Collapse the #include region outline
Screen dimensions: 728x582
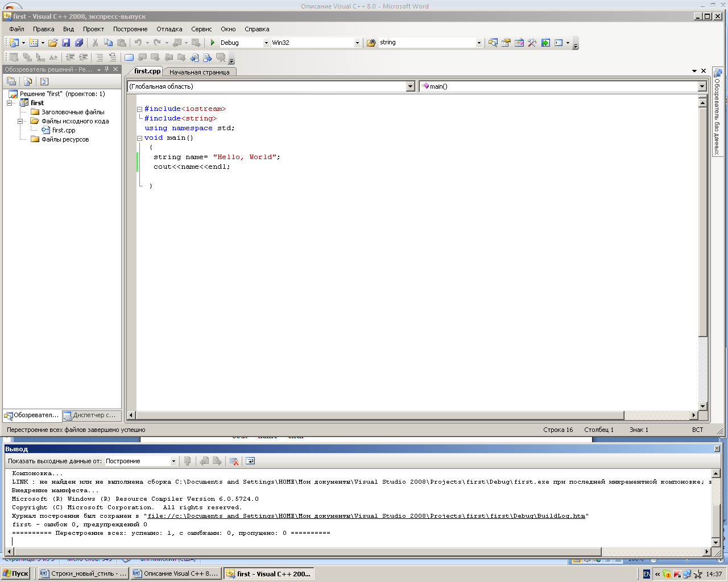139,109
